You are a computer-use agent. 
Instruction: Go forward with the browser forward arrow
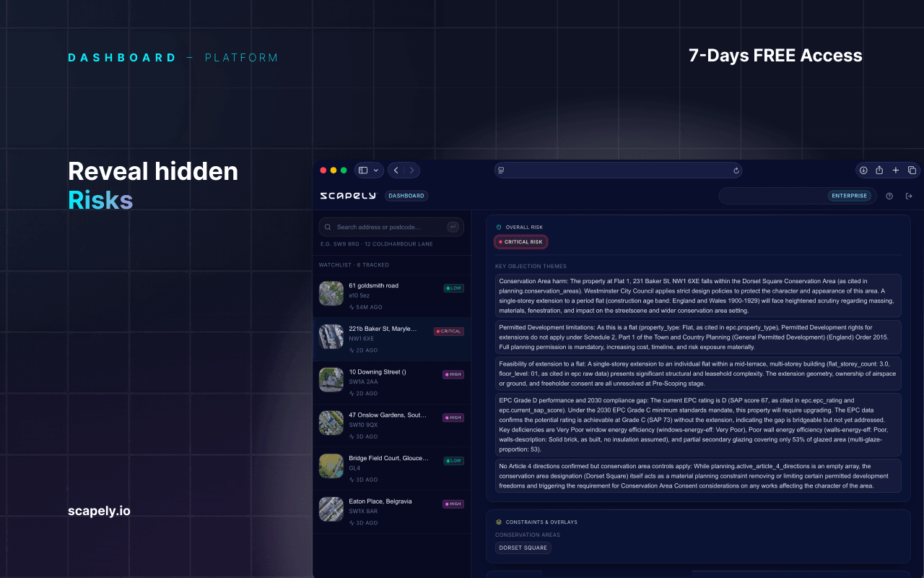pos(411,171)
